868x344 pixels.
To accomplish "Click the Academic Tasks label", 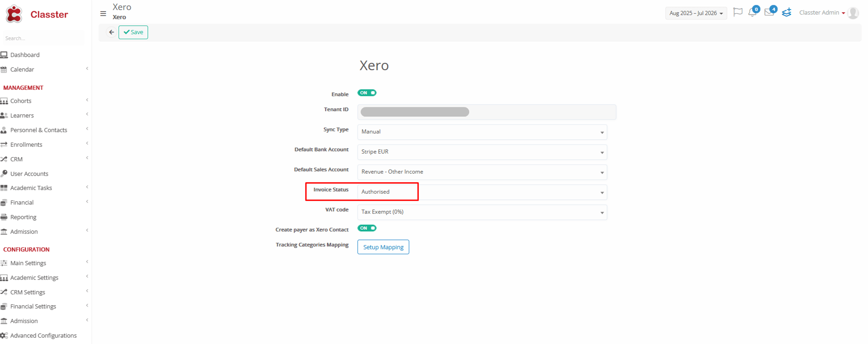I will point(31,188).
